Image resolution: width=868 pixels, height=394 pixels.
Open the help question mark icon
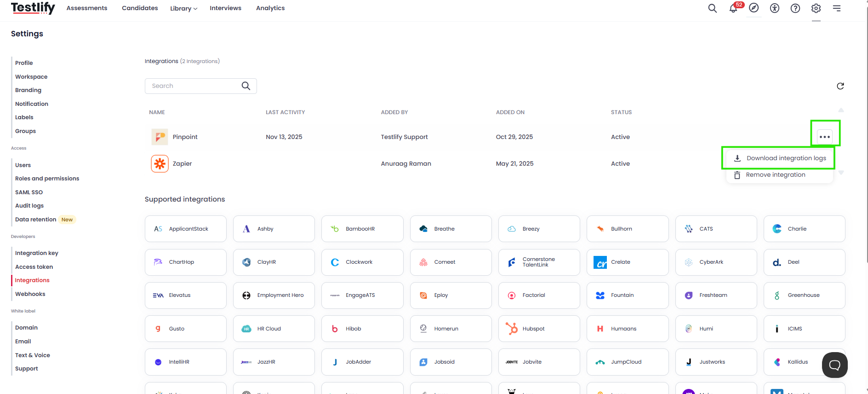[x=795, y=8]
